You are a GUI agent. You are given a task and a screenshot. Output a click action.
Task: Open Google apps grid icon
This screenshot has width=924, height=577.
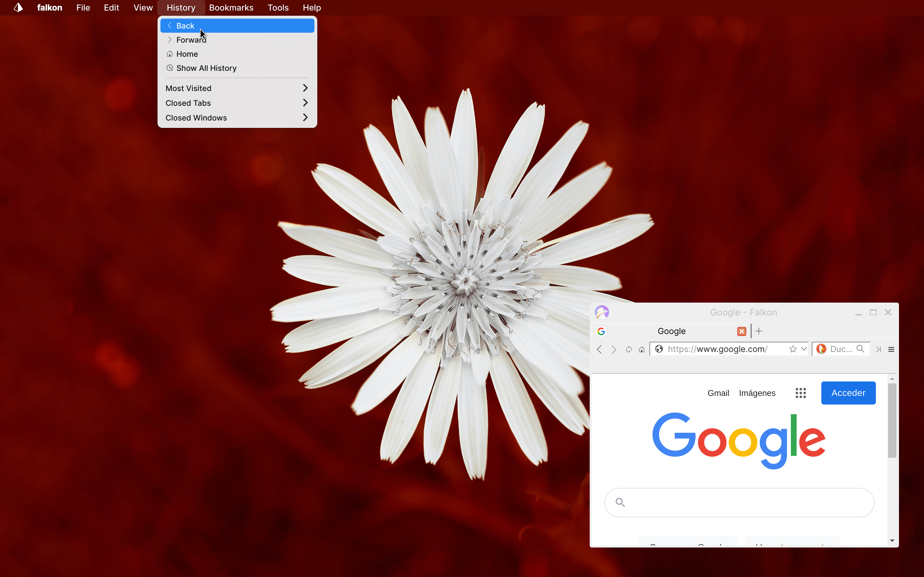tap(801, 393)
